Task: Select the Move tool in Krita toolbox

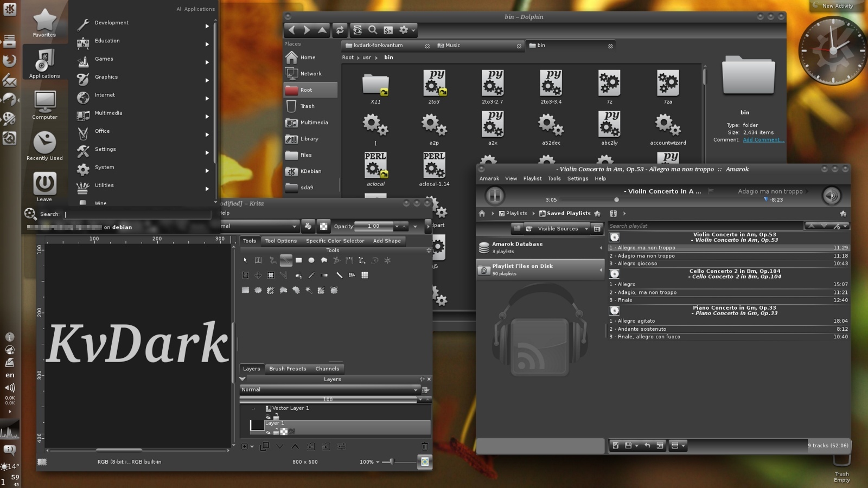Action: 258,275
